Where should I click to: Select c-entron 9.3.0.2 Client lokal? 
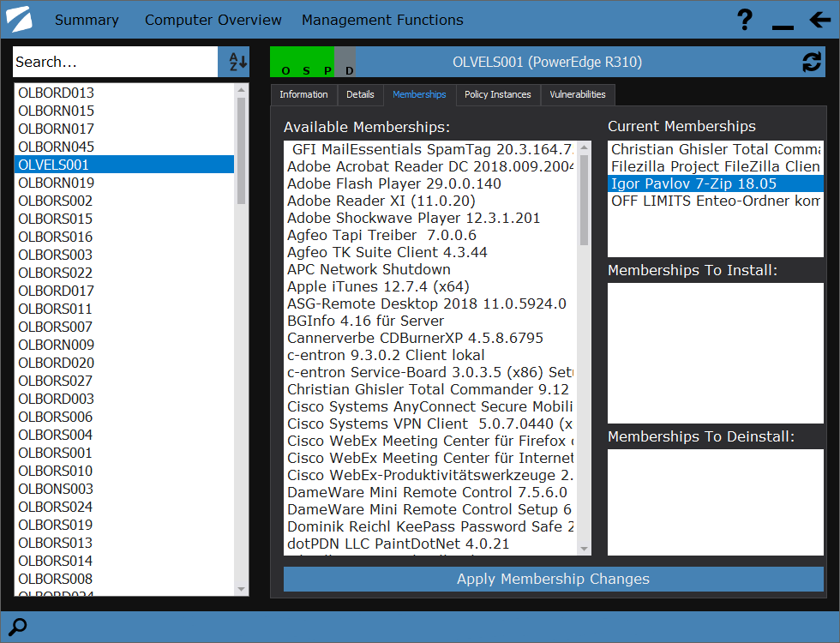point(430,355)
